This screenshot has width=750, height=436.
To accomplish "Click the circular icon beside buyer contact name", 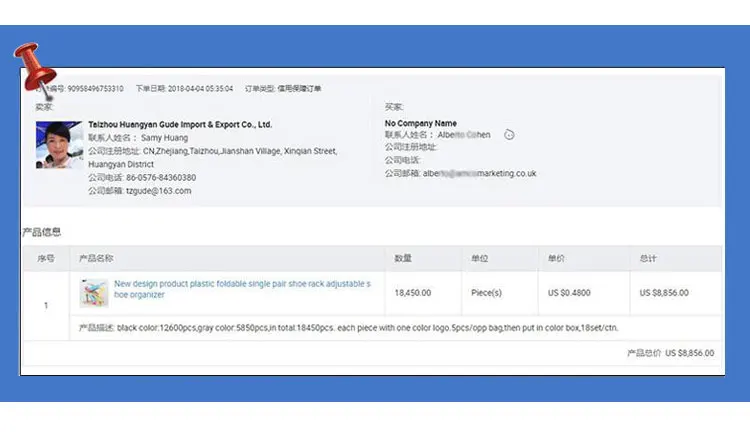I will [509, 135].
